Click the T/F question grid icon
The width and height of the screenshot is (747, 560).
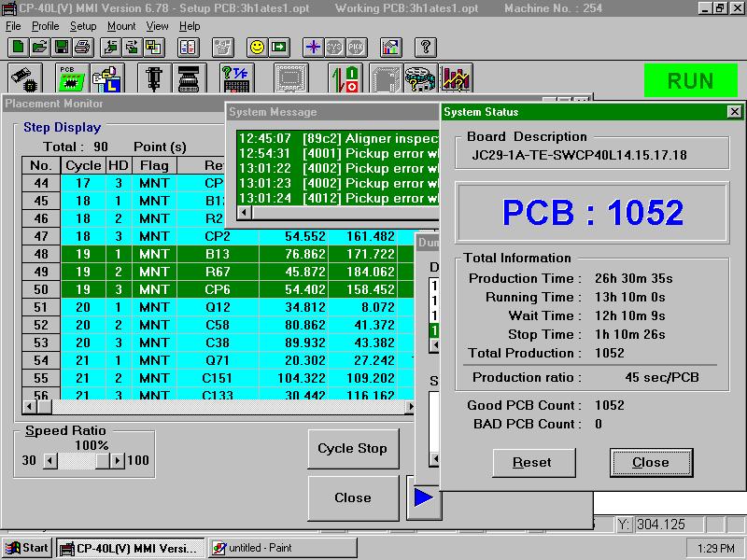click(x=237, y=78)
